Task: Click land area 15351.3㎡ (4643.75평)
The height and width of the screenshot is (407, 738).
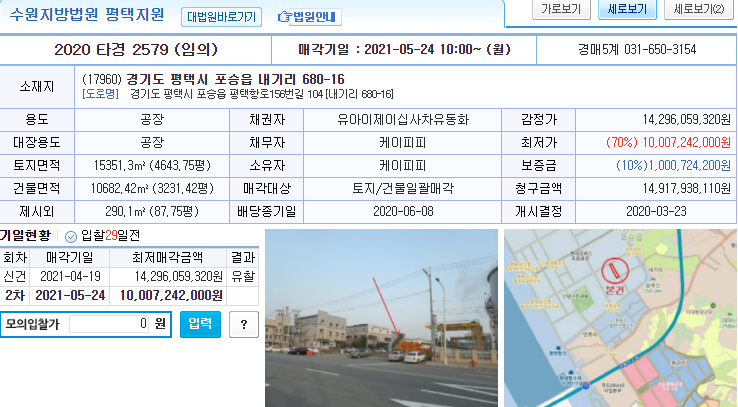Action: (x=152, y=166)
